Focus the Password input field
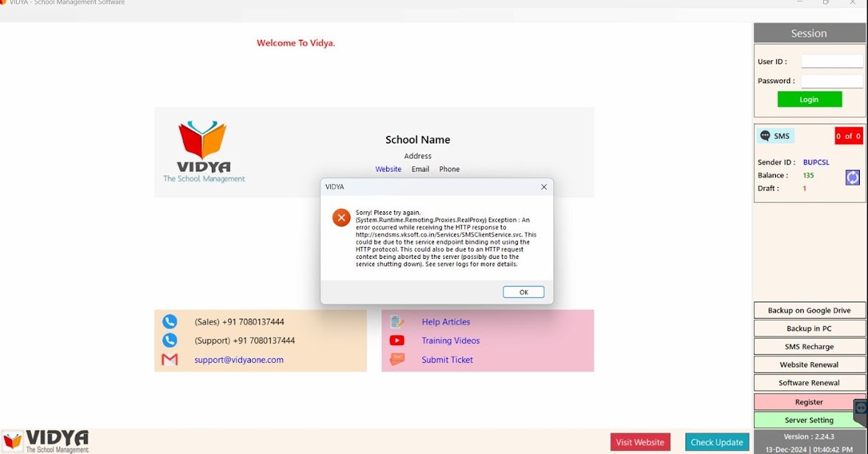 (x=831, y=81)
